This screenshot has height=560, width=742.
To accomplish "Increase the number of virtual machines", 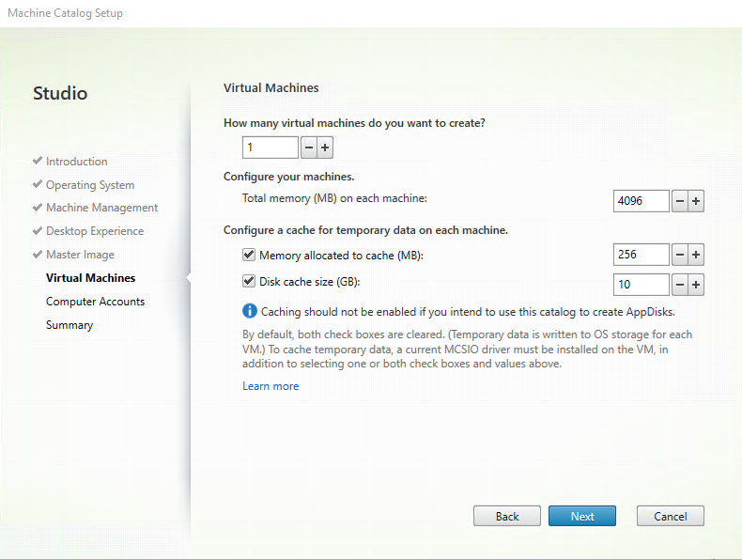I will tap(325, 148).
